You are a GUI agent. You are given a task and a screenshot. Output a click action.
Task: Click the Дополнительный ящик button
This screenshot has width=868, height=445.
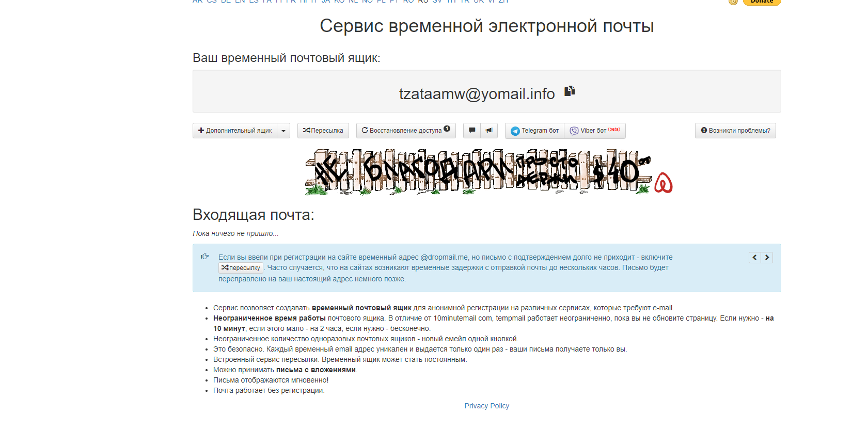pyautogui.click(x=235, y=131)
